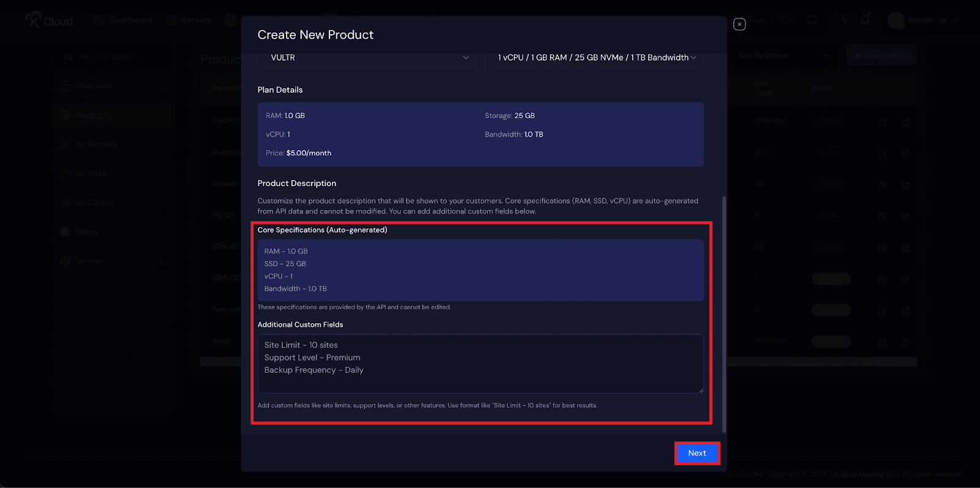This screenshot has height=488, width=980.
Task: Open All Clients in the sidebar
Action: pyautogui.click(x=94, y=203)
